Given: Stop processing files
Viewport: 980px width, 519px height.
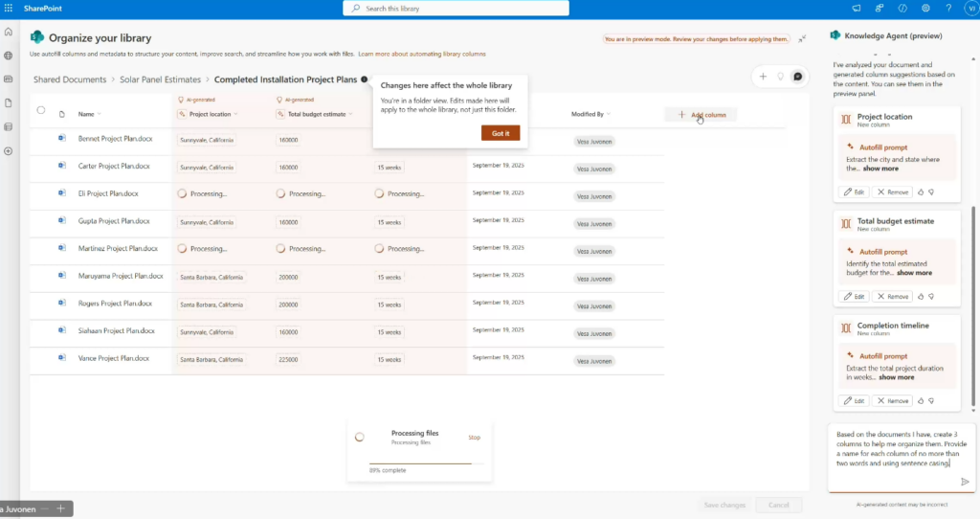Looking at the screenshot, I should tap(475, 437).
